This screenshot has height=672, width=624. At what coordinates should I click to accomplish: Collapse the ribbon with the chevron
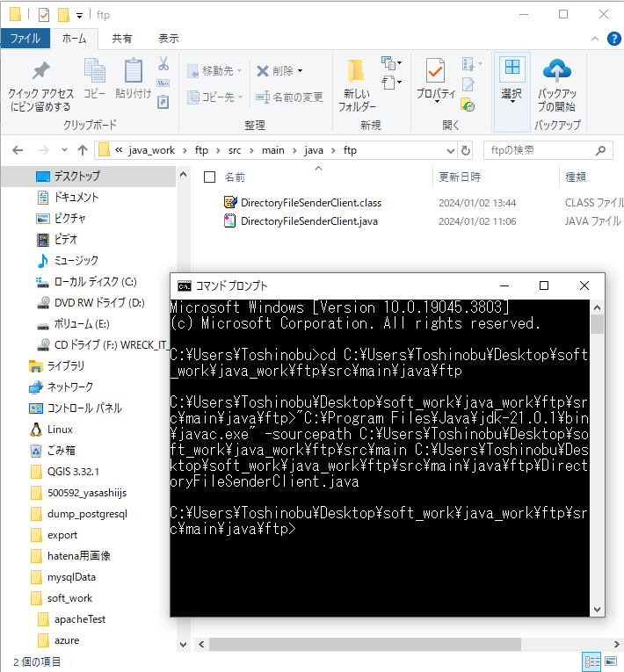click(x=595, y=39)
